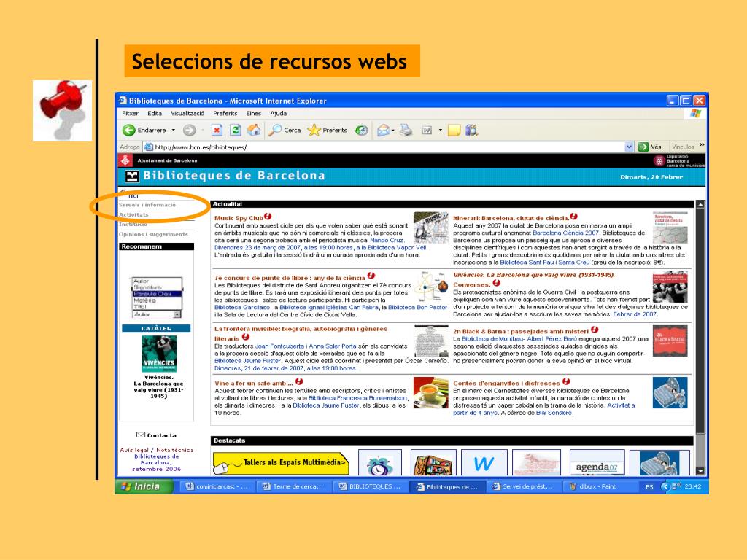
Task: Refresh the page with green arrows icon
Action: 236,130
